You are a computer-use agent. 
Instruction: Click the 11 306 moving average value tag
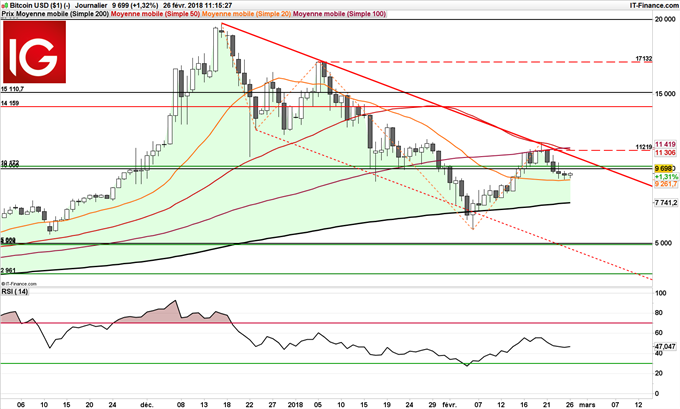[665, 153]
